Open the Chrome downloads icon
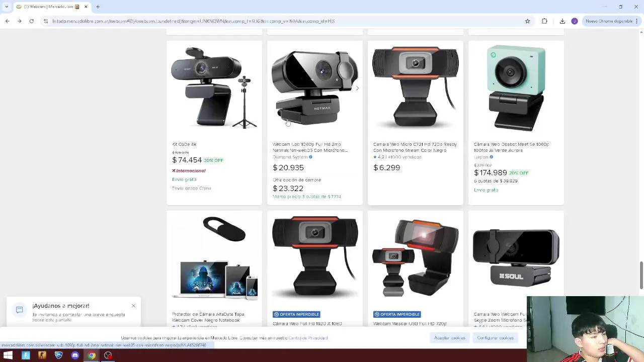 (562, 21)
